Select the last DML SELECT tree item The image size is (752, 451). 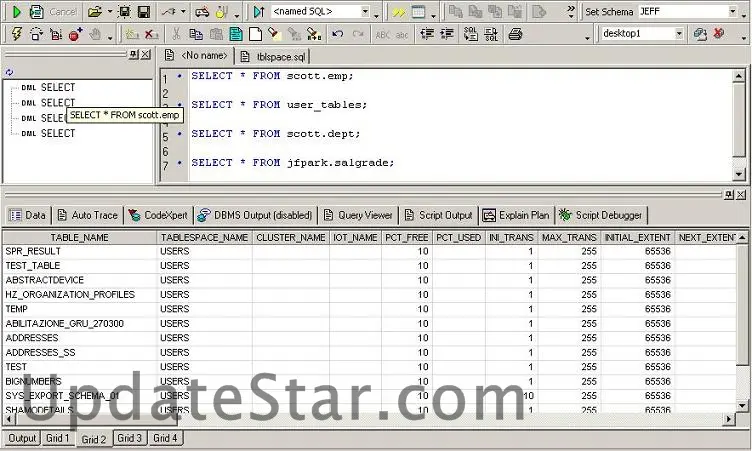48,133
